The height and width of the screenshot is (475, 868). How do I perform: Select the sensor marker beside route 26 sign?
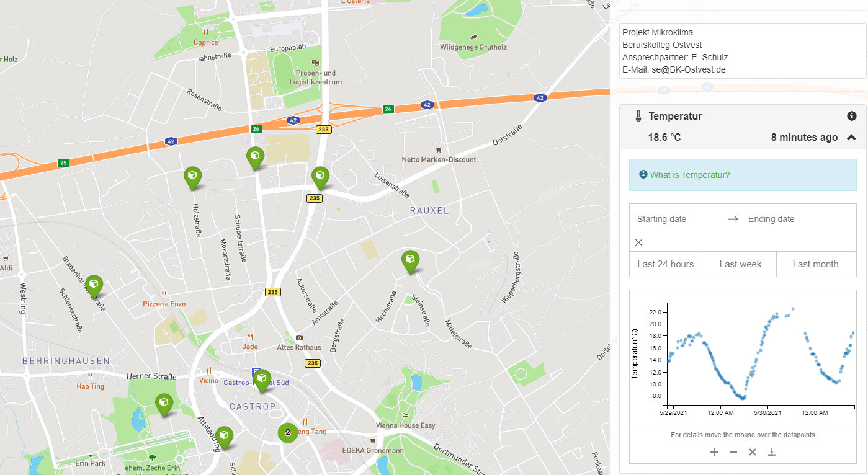(x=255, y=158)
